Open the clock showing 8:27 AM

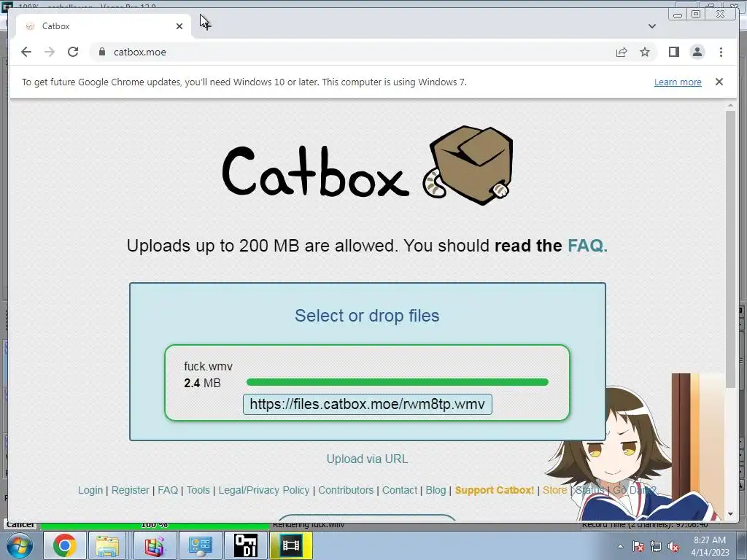710,546
